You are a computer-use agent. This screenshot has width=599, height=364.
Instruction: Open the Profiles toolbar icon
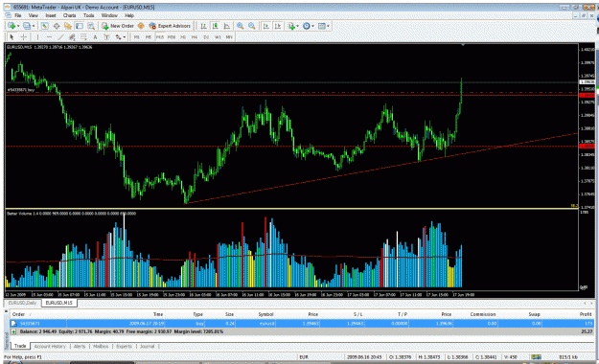tap(27, 26)
